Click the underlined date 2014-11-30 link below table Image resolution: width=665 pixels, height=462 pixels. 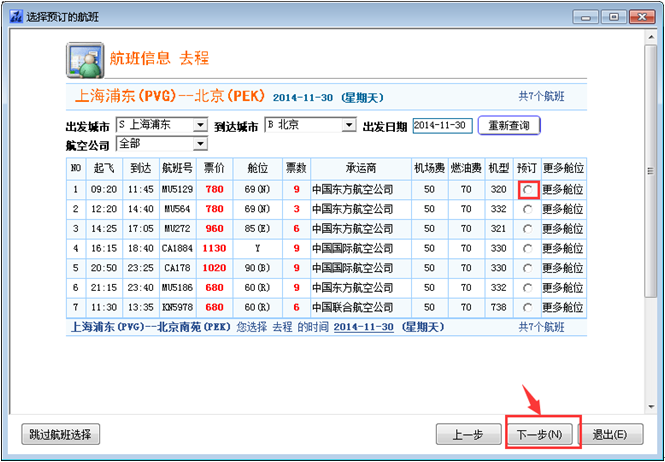pyautogui.click(x=364, y=327)
